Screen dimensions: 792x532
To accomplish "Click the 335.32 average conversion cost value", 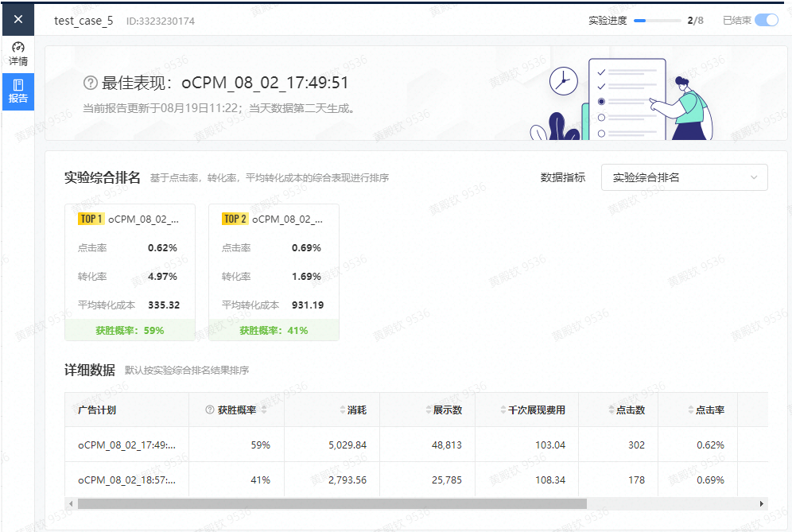I will [164, 305].
